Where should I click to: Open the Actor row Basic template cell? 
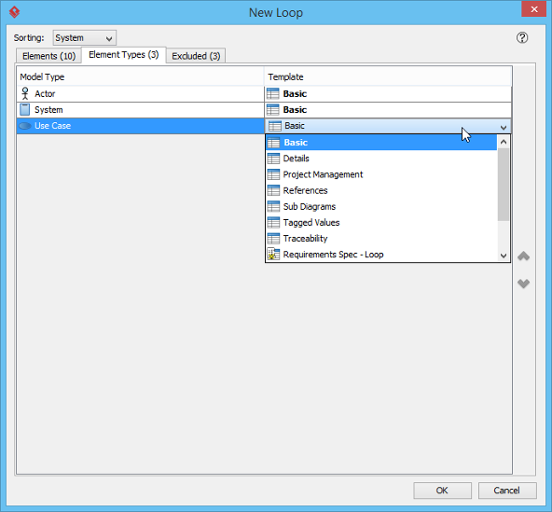click(388, 94)
